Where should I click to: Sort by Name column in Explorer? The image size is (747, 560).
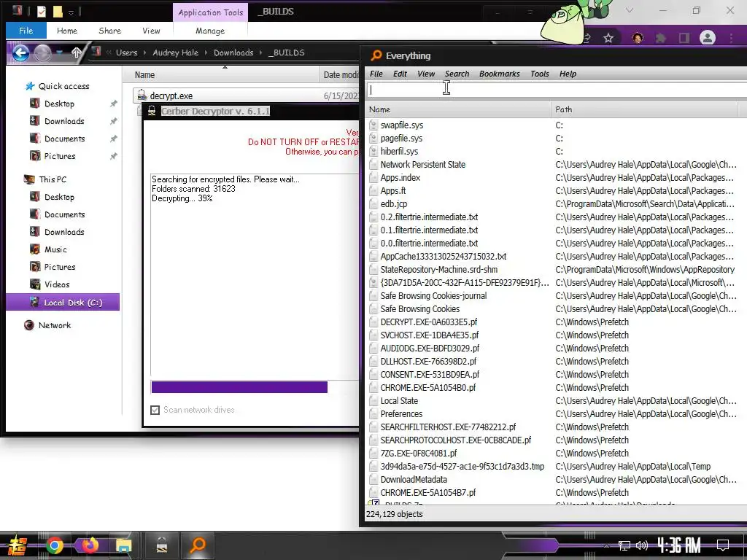point(145,75)
